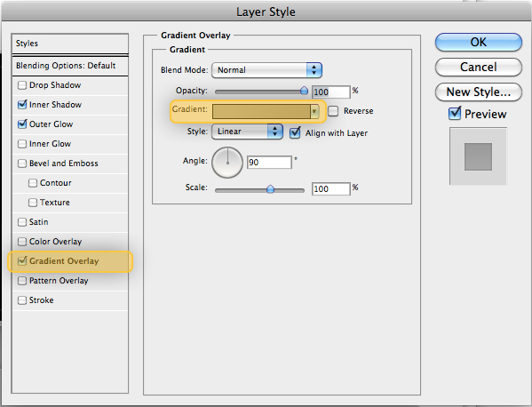
Task: Click the gradient color swatch bar
Action: [261, 111]
